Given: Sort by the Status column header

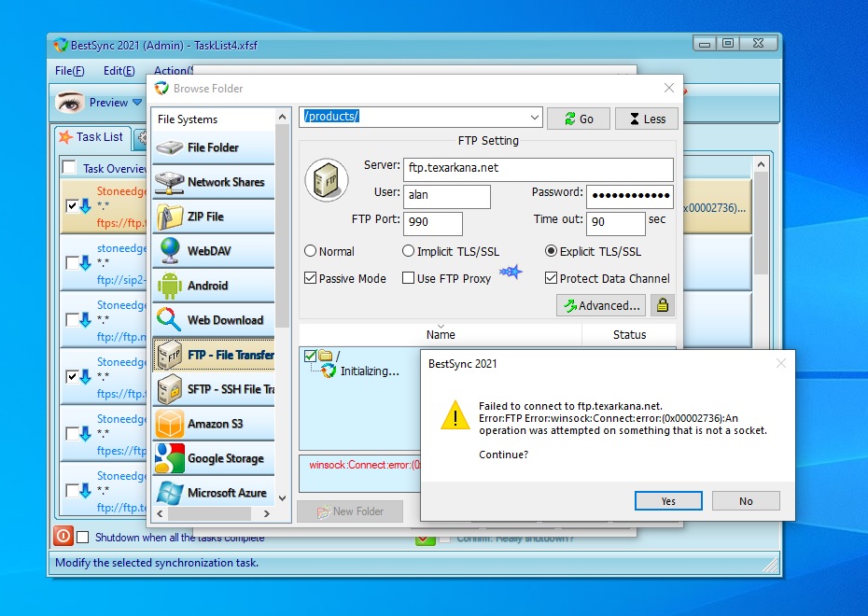Looking at the screenshot, I should (x=629, y=334).
